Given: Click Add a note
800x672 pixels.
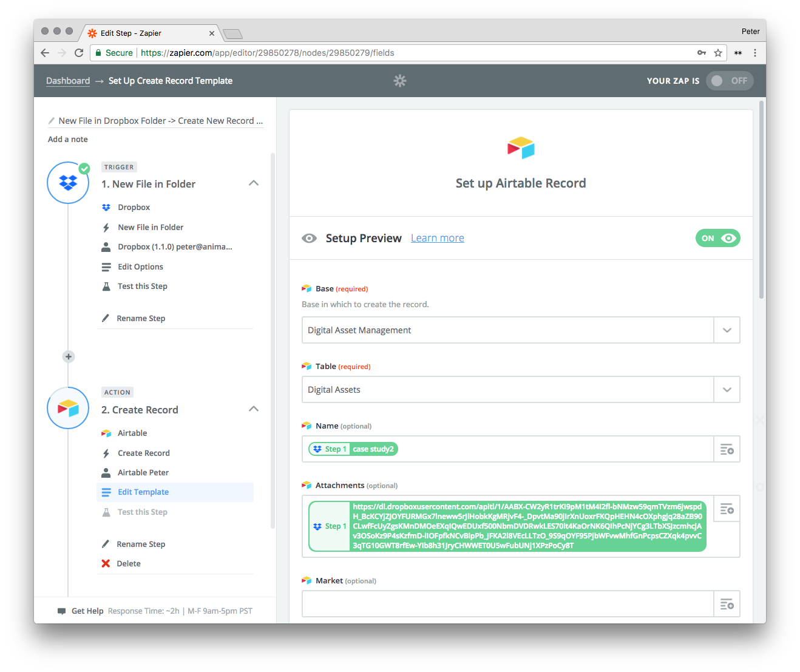Looking at the screenshot, I should pos(68,139).
